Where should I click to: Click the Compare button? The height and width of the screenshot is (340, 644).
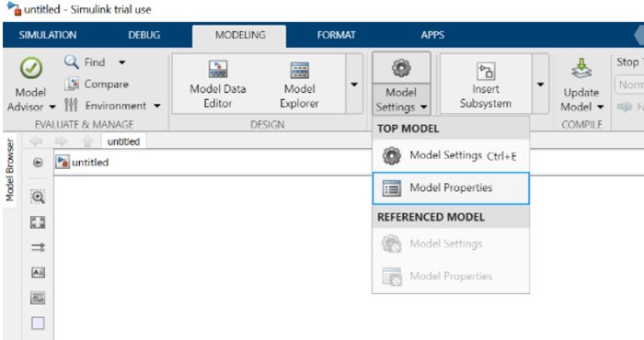(97, 84)
